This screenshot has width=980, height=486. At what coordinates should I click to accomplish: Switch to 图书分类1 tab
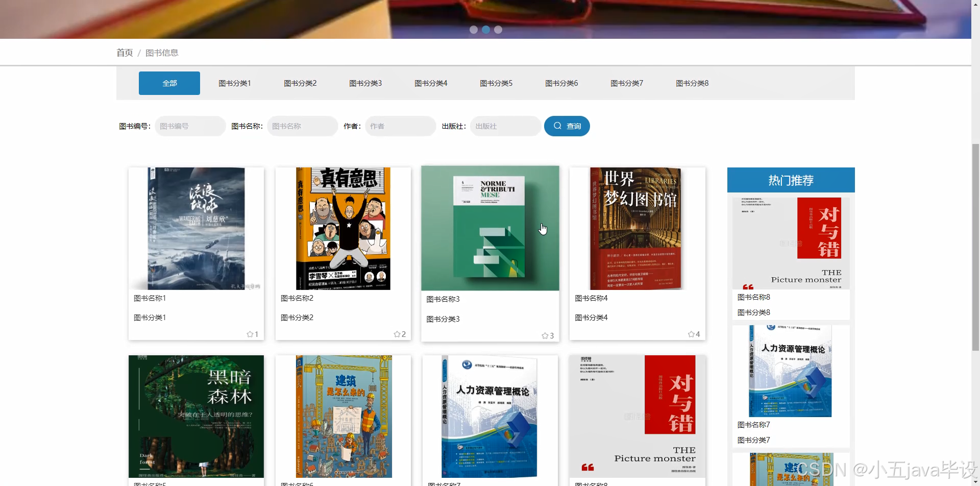[235, 83]
